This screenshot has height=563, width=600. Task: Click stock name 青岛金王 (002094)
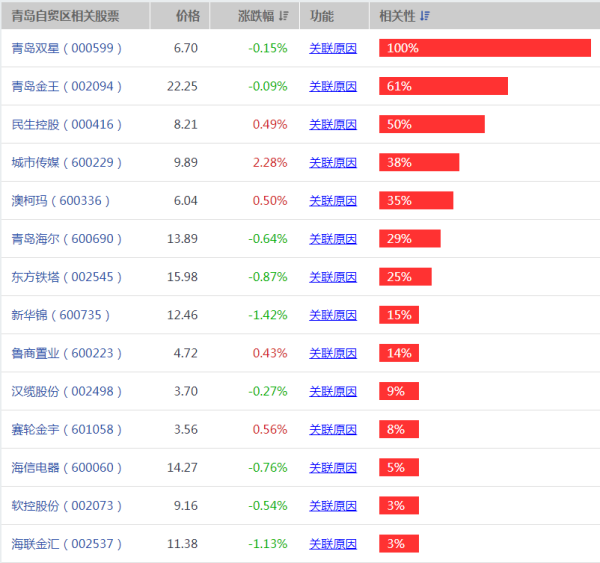tap(67, 86)
